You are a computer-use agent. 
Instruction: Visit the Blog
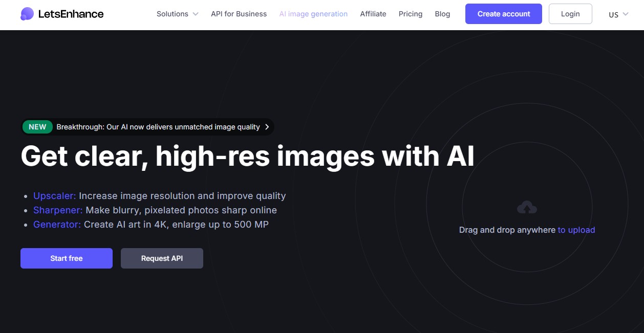pyautogui.click(x=442, y=14)
